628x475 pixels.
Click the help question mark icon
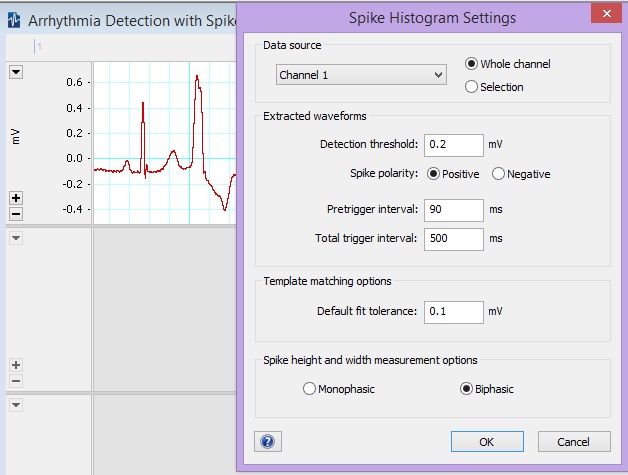coord(267,441)
